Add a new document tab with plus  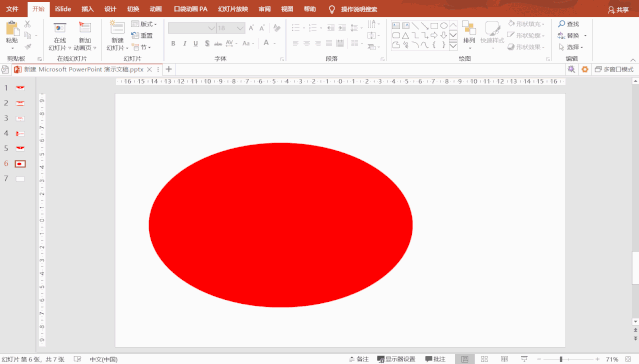[x=169, y=69]
